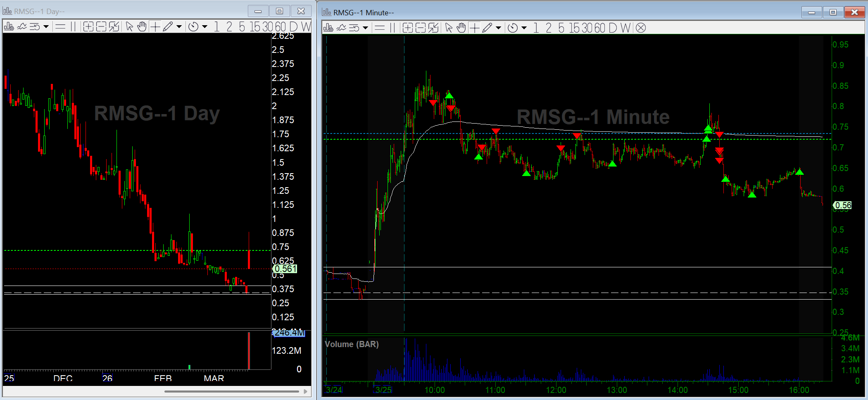Expand drawing tools dropdown in Minute window
Screen dimensions: 868x400
pyautogui.click(x=498, y=28)
